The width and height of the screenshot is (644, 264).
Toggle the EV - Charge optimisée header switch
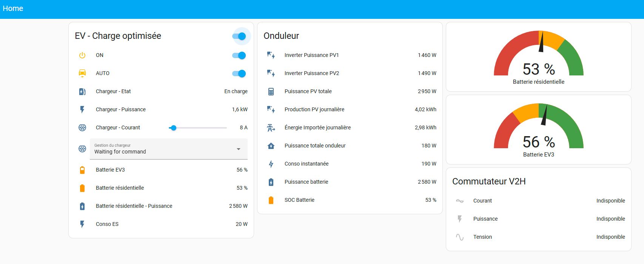239,36
